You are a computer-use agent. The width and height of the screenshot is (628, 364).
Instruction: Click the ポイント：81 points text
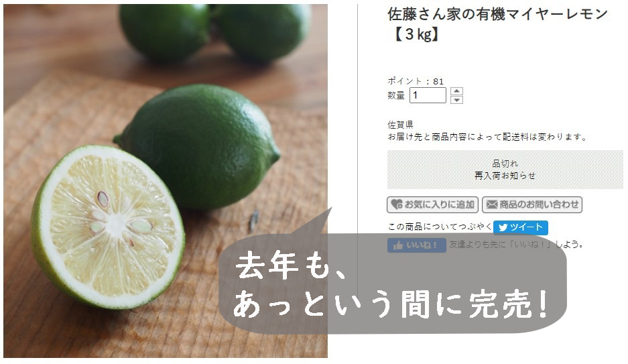point(416,81)
